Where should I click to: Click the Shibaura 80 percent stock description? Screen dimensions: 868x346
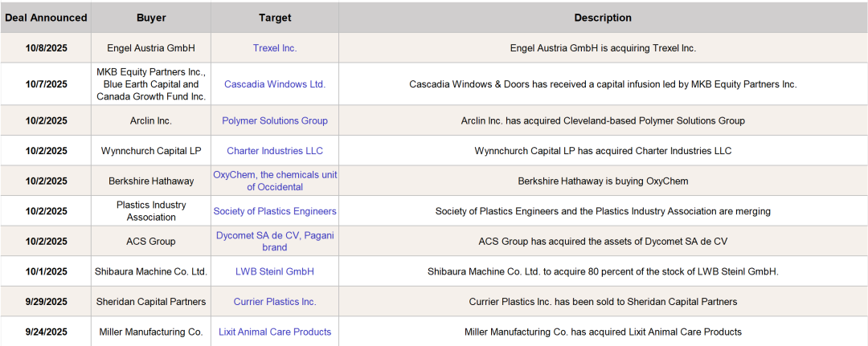point(603,271)
